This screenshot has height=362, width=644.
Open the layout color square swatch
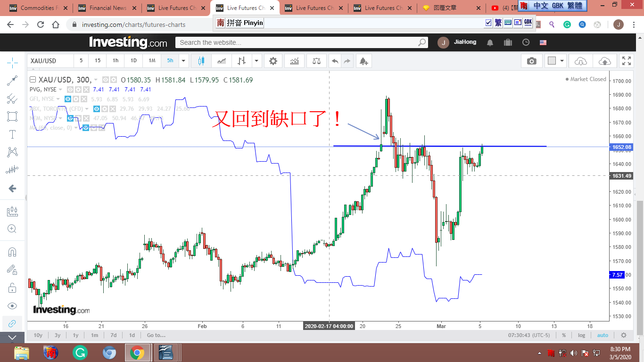pyautogui.click(x=552, y=61)
